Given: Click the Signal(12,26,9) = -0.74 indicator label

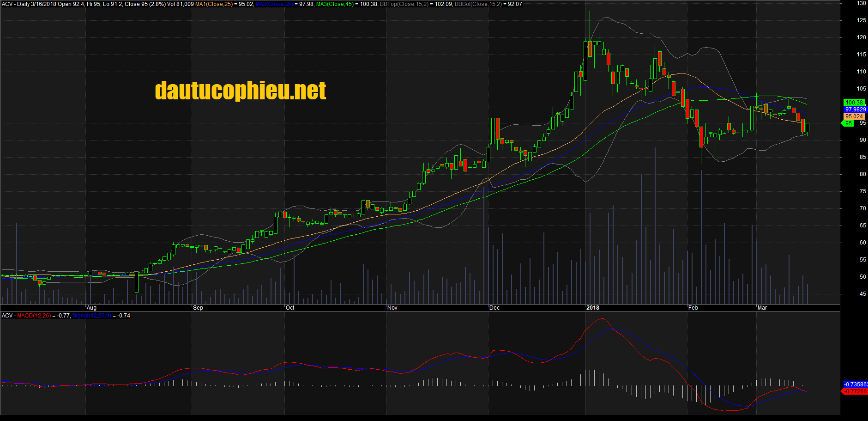Looking at the screenshot, I should (101, 316).
